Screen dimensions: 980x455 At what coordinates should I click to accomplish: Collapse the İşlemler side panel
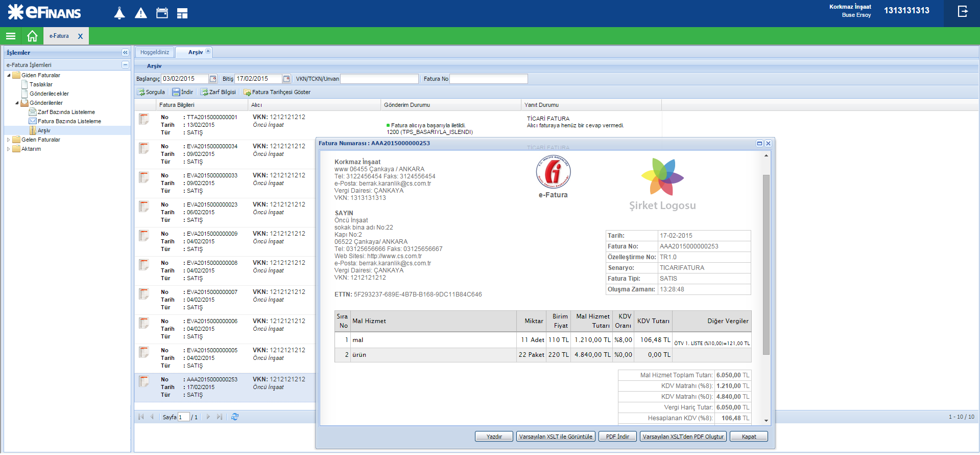[125, 53]
